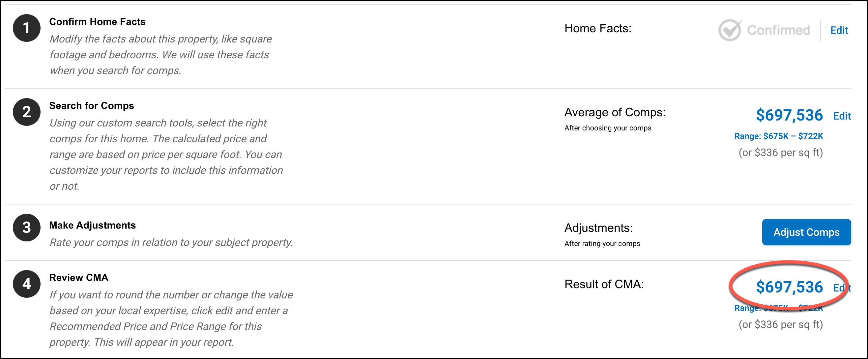Click the step 2 number circle
This screenshot has height=359, width=868.
coord(27,112)
